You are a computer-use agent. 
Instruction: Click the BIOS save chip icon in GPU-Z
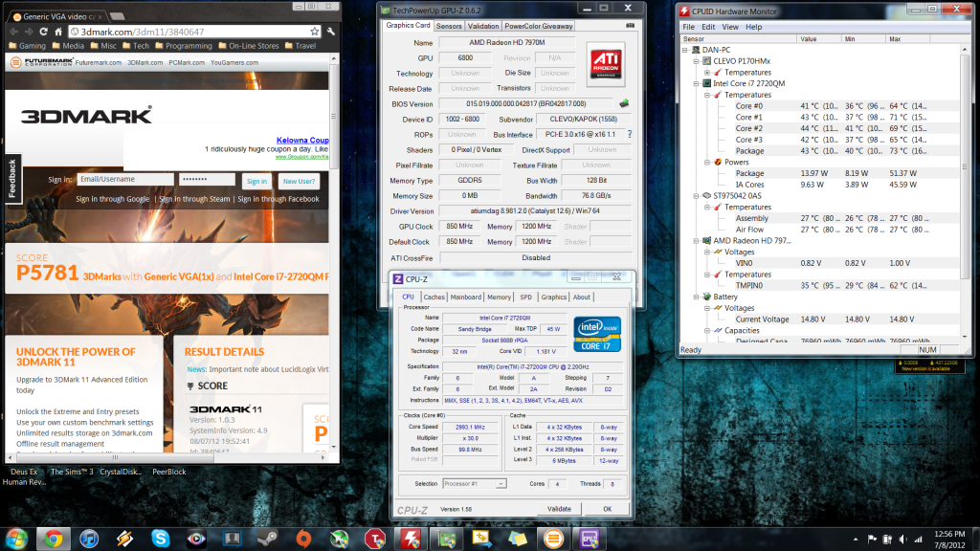point(624,103)
